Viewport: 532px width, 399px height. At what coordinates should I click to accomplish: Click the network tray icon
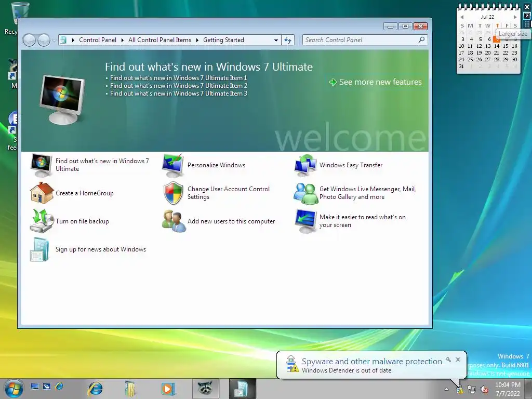click(472, 390)
